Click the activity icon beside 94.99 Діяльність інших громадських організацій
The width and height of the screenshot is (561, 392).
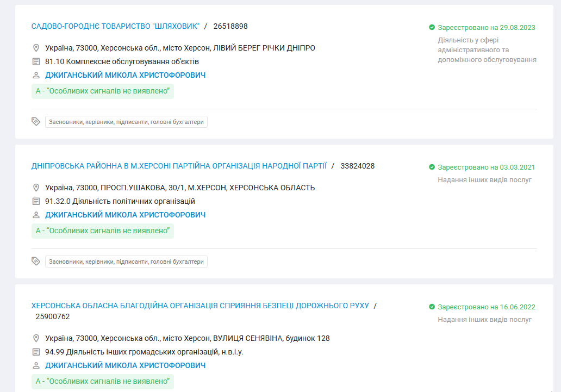click(x=36, y=352)
